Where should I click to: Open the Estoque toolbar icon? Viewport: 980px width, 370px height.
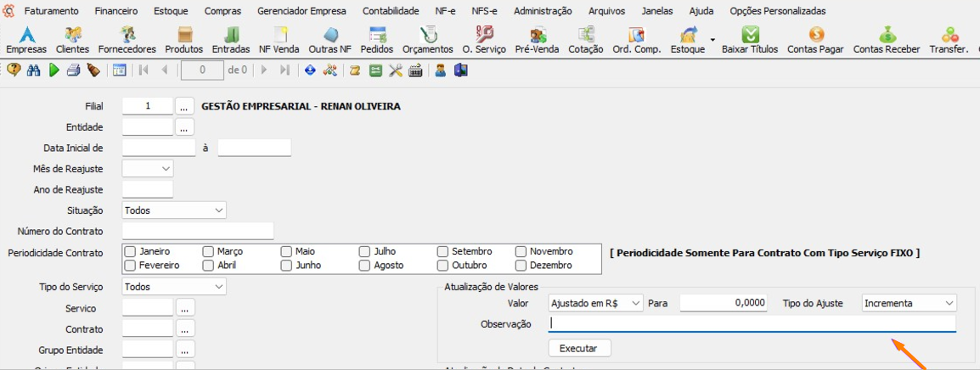(688, 40)
